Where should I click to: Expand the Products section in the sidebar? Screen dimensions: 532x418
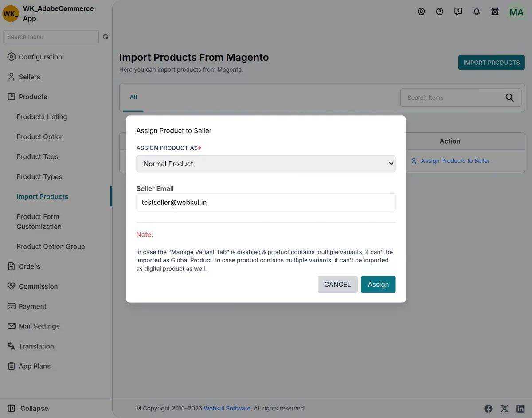[33, 97]
